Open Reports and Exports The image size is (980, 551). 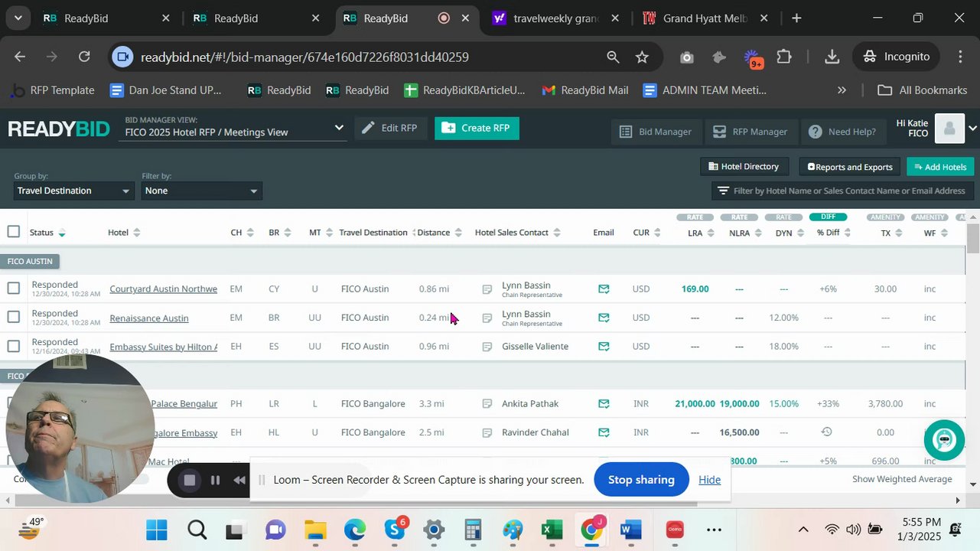click(850, 167)
